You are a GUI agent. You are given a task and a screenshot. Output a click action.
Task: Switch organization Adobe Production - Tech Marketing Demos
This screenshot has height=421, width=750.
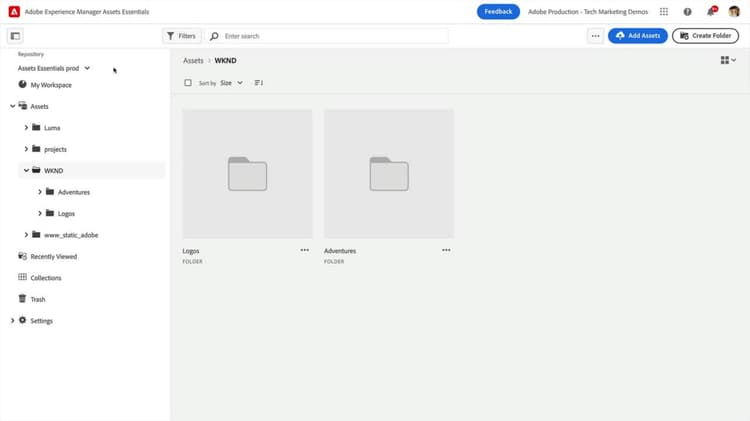(588, 11)
